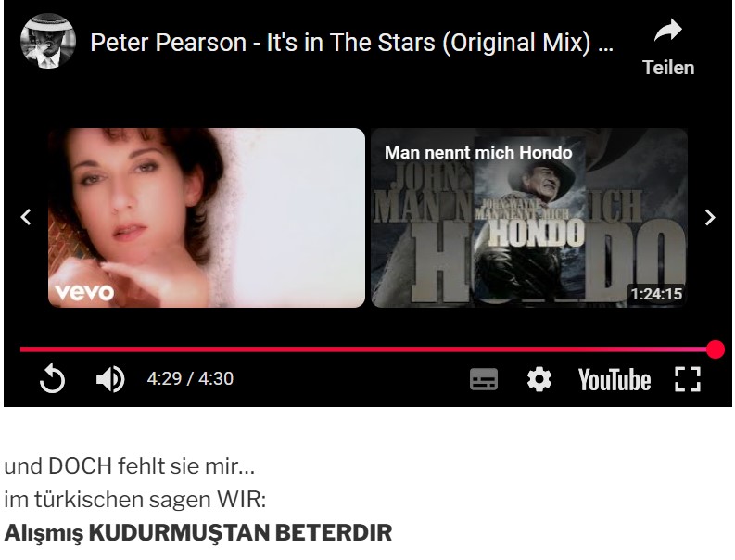Seek to the middle of progress bar

pyautogui.click(x=368, y=350)
